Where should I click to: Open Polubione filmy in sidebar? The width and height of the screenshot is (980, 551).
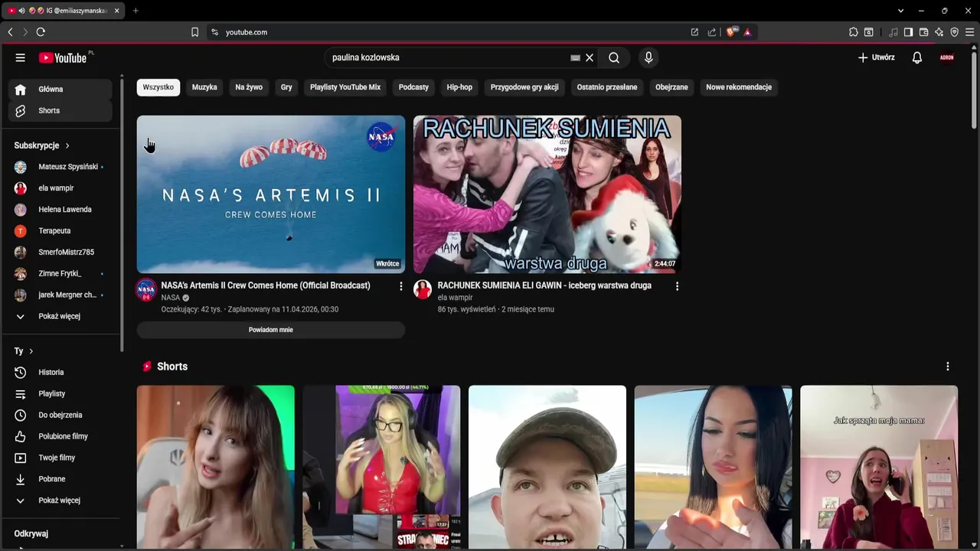coord(60,436)
